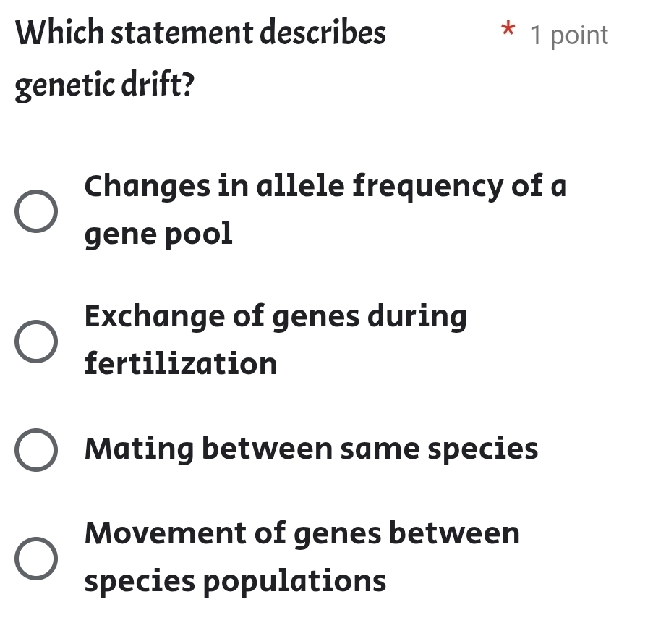Click the empty circle next to the fourth answer option
This screenshot has width=653, height=644.
pyautogui.click(x=35, y=559)
